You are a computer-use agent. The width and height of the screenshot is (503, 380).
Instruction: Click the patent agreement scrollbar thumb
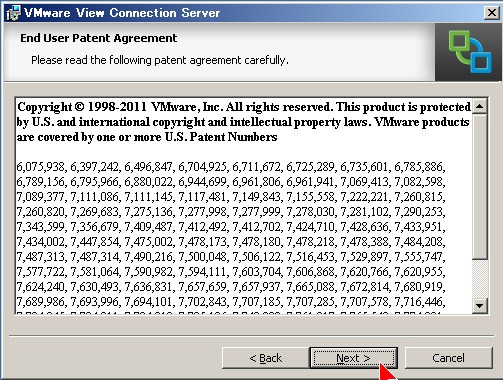[480, 187]
